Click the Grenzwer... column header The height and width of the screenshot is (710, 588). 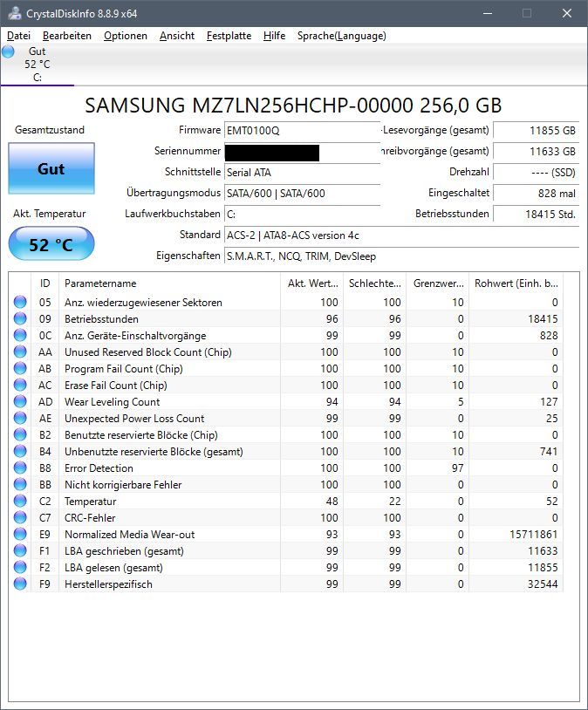point(438,283)
